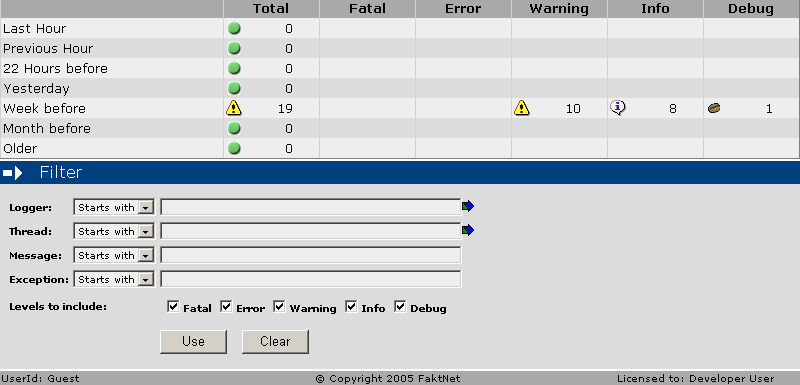
Task: Click the debug count 1
Action: pos(769,109)
